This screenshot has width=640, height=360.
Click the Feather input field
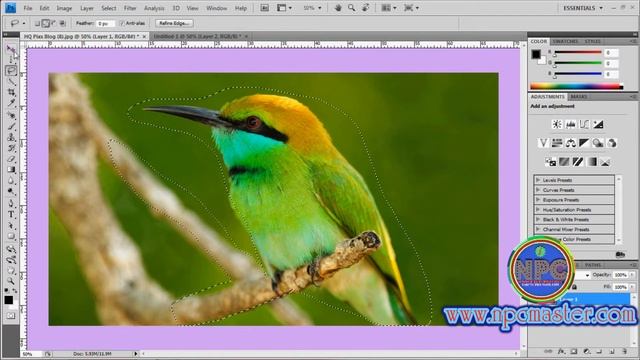(x=105, y=24)
